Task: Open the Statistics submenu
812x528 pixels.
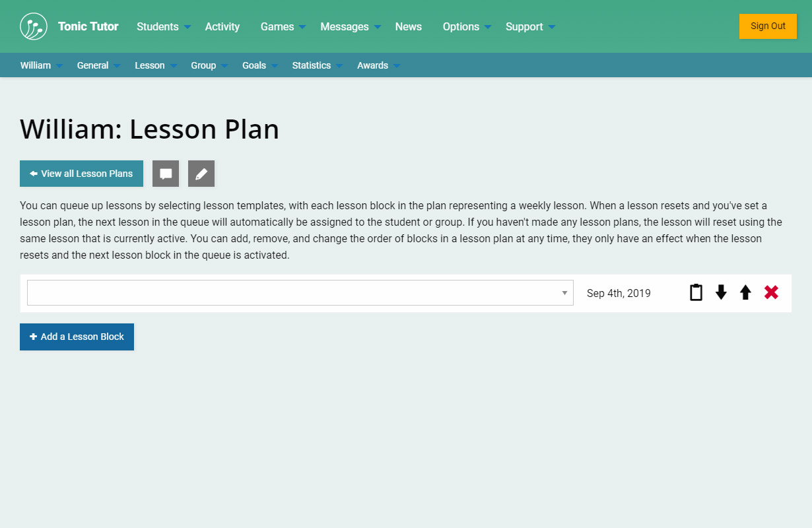Action: pos(317,65)
